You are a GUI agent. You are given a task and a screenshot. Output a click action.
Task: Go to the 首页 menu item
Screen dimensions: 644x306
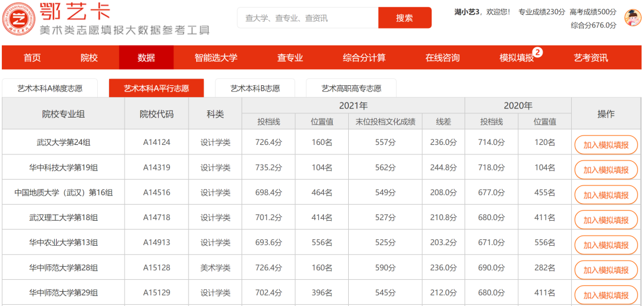pyautogui.click(x=32, y=57)
